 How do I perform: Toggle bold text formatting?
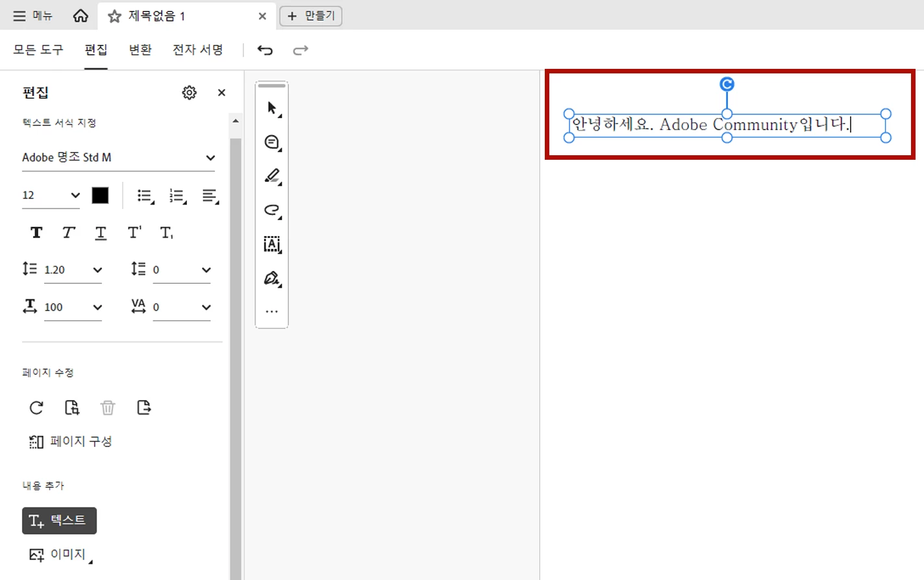pyautogui.click(x=36, y=233)
